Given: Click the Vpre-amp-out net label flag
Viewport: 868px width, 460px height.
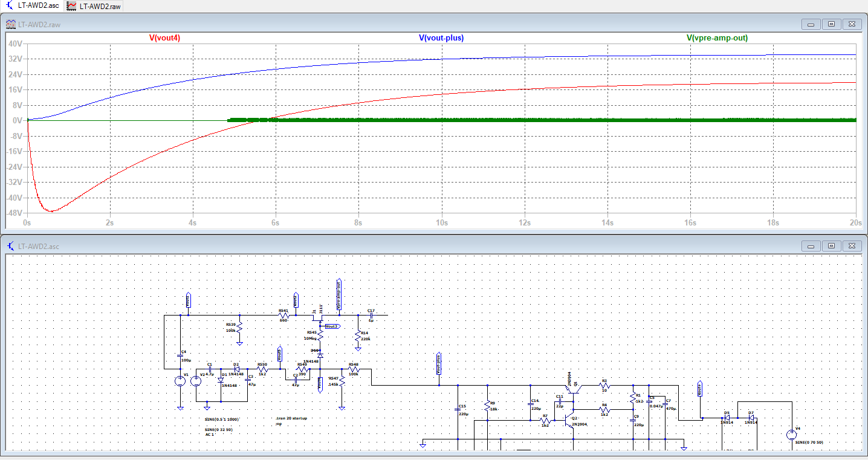Looking at the screenshot, I should click(338, 294).
